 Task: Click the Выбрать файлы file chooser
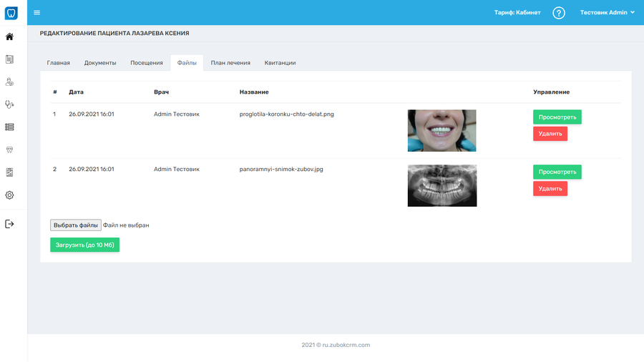point(76,225)
